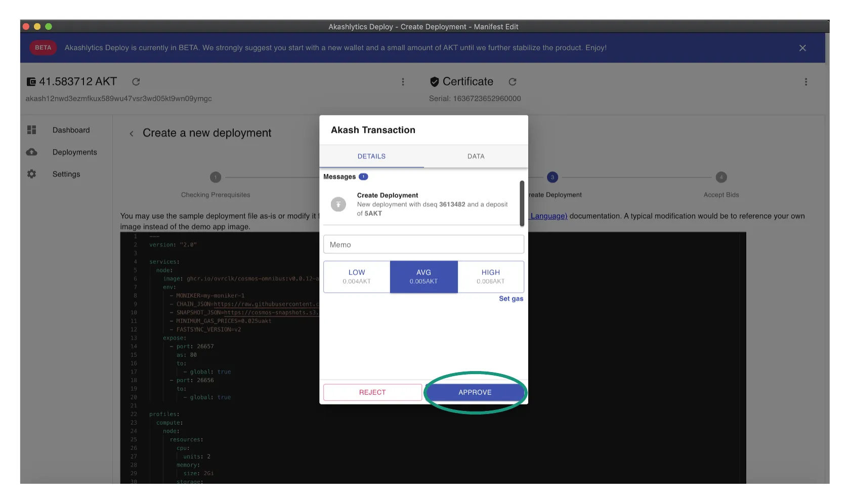Screen dimensions: 850x504
Task: Click the Create Deployment message icon
Action: click(x=338, y=204)
